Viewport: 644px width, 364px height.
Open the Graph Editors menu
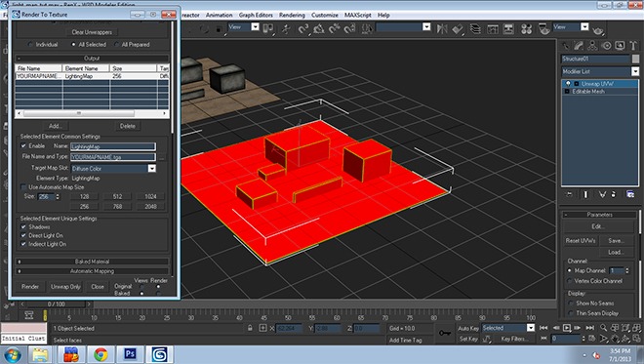[256, 16]
